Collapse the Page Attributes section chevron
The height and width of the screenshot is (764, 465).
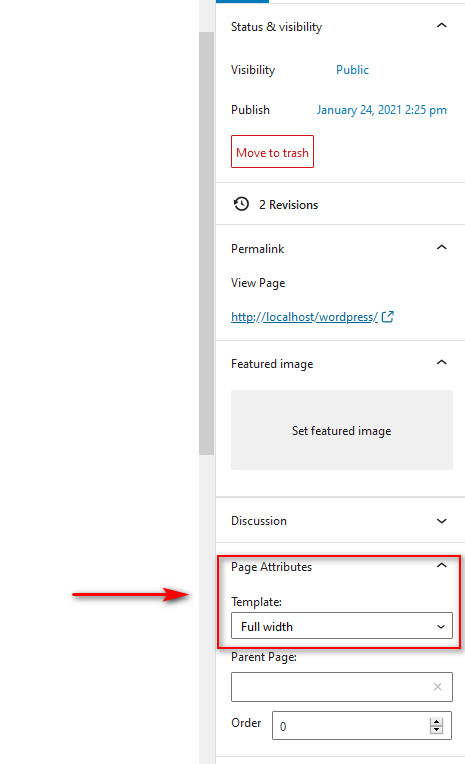(442, 566)
